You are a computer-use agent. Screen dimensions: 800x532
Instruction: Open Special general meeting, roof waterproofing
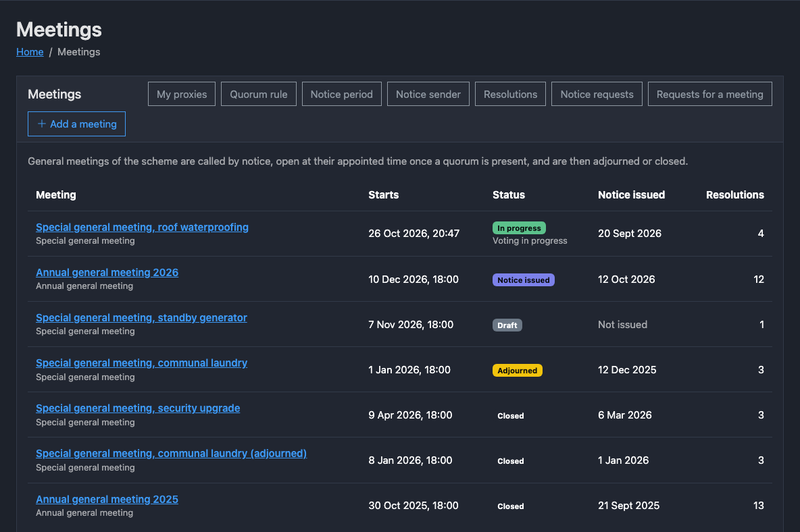[x=142, y=228]
